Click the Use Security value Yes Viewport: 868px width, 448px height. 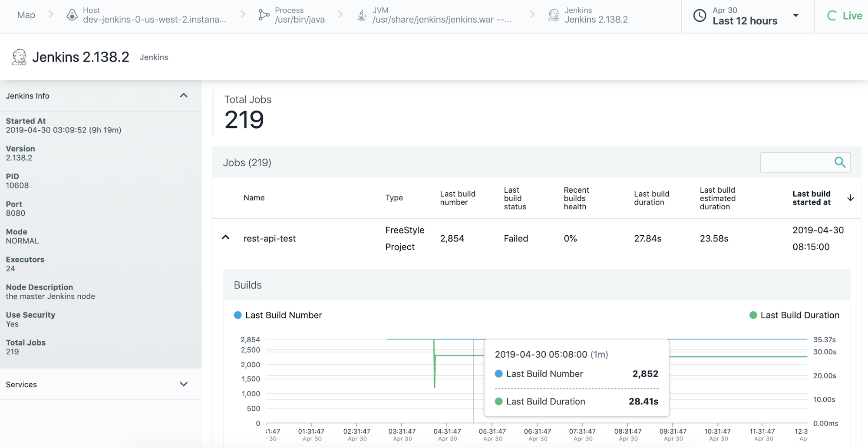point(12,324)
